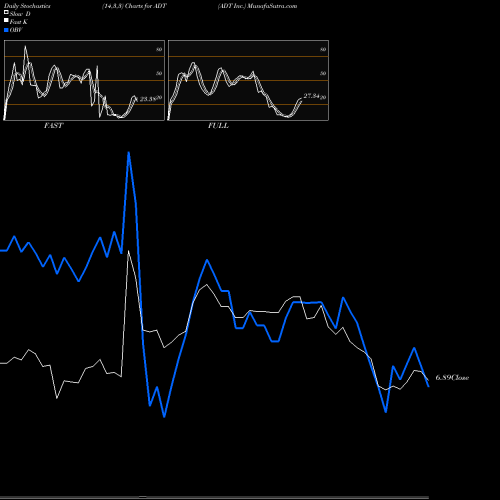Click the 50 level label in FULL chart
This screenshot has width=500, height=500.
(323, 73)
